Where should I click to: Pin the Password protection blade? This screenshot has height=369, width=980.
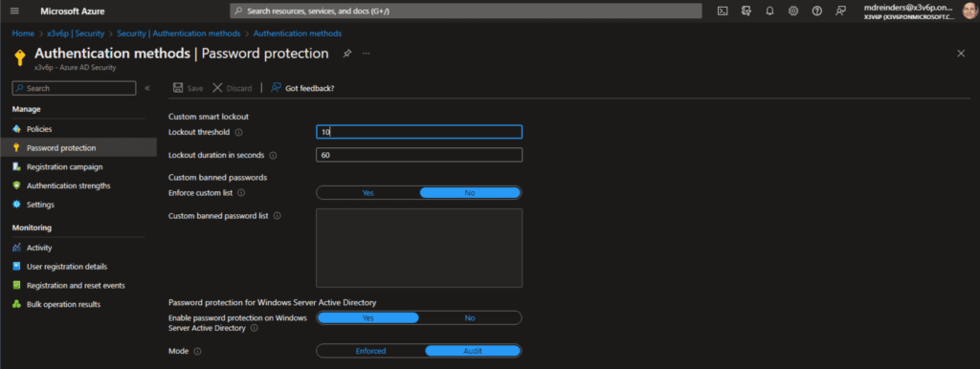click(346, 54)
